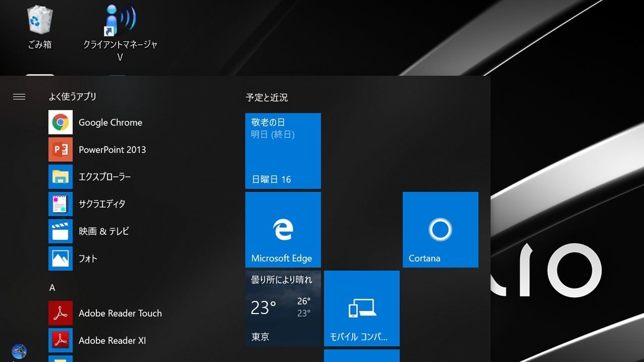
Task: Open the Tokyo weather tile showing 23°
Action: point(283,308)
